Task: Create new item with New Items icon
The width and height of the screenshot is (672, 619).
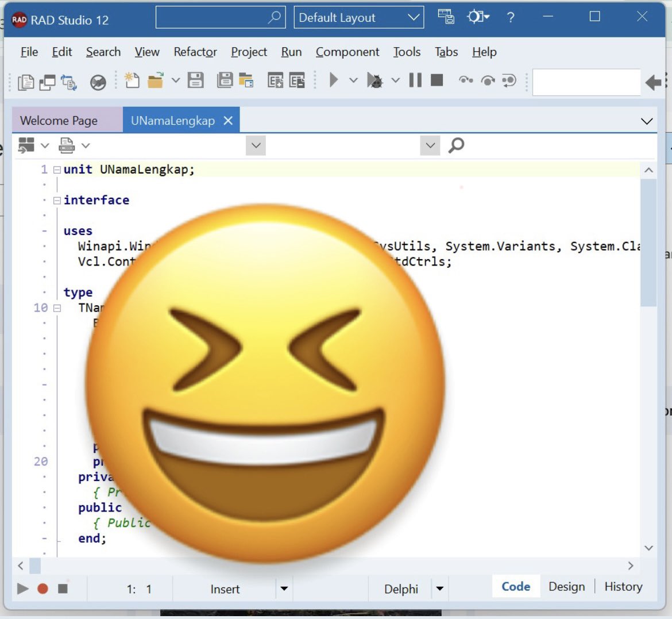Action: 132,80
